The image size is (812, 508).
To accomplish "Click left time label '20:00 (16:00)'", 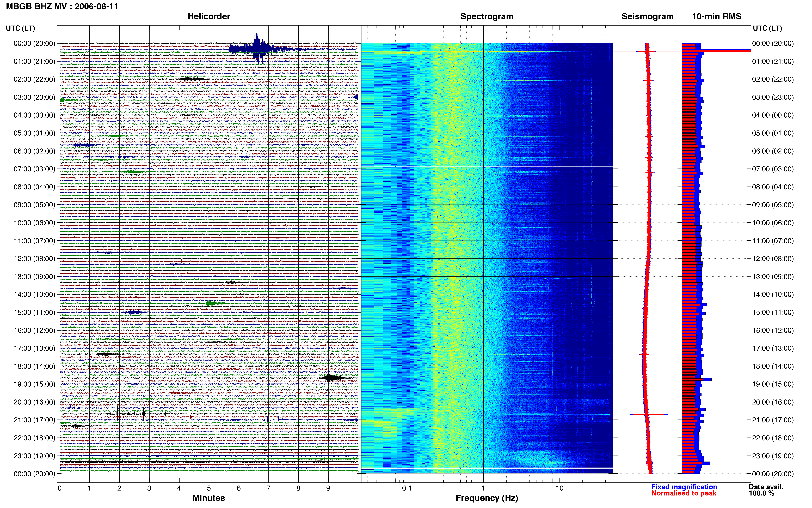I will (x=35, y=402).
